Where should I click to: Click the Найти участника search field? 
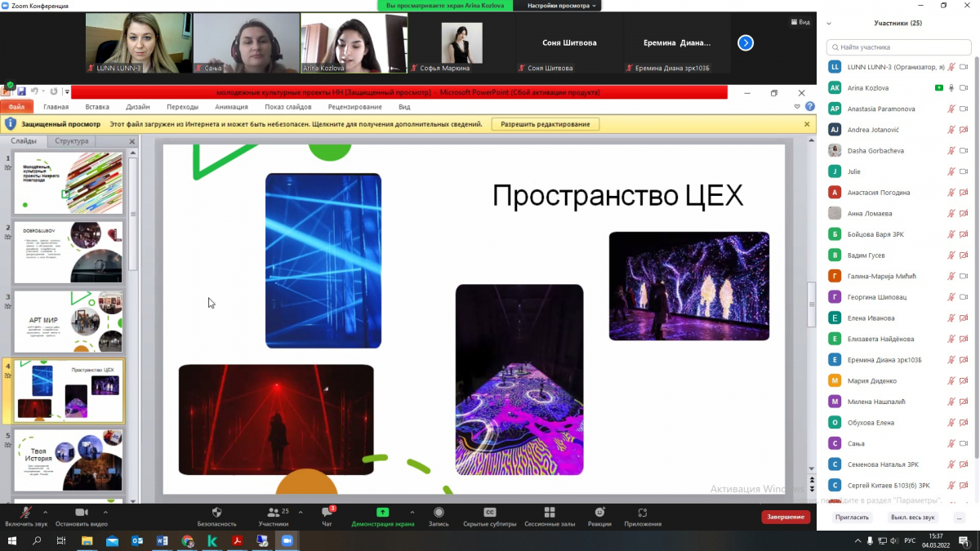pyautogui.click(x=898, y=47)
